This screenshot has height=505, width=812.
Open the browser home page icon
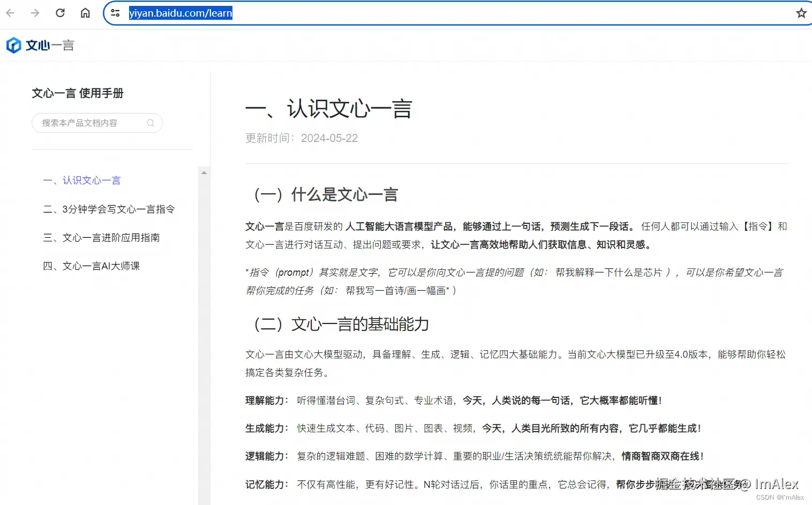coord(85,13)
